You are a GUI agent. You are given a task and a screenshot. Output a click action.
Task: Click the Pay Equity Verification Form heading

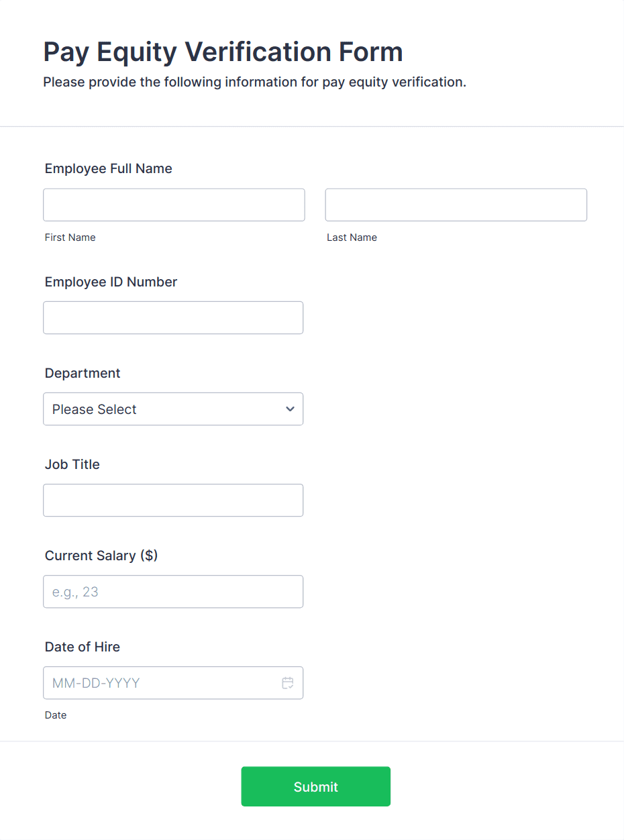click(223, 52)
